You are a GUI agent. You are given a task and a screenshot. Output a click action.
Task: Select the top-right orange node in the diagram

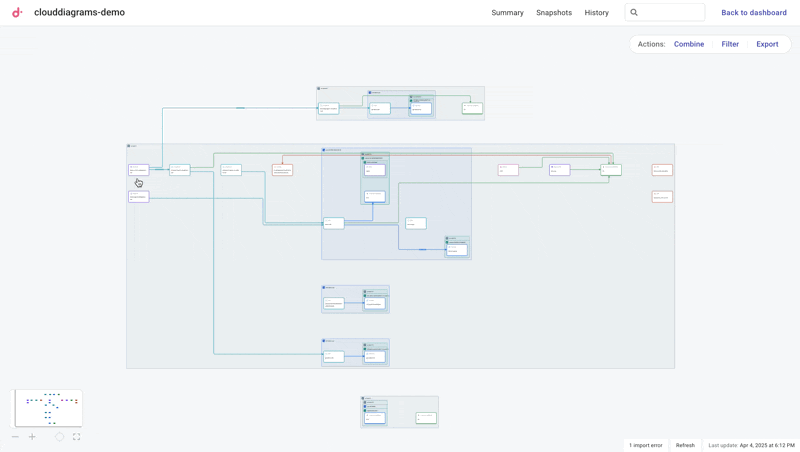tap(662, 170)
